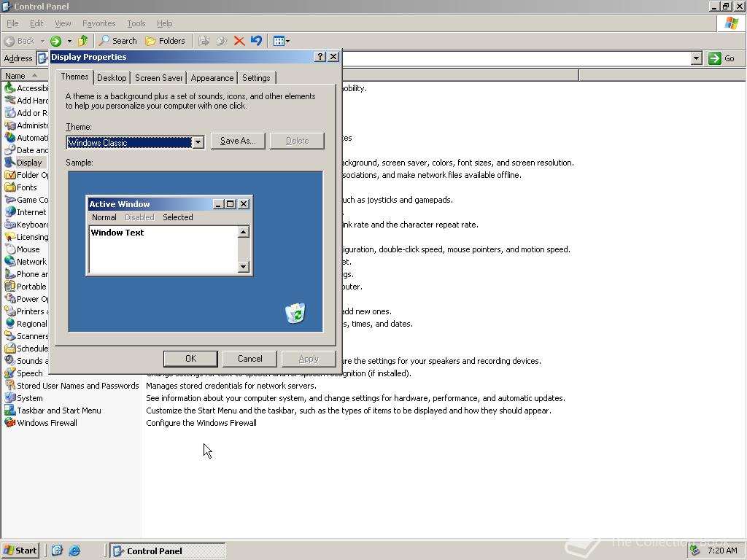Select the Date and Time icon
Image resolution: width=747 pixels, height=560 pixels.
(x=9, y=150)
